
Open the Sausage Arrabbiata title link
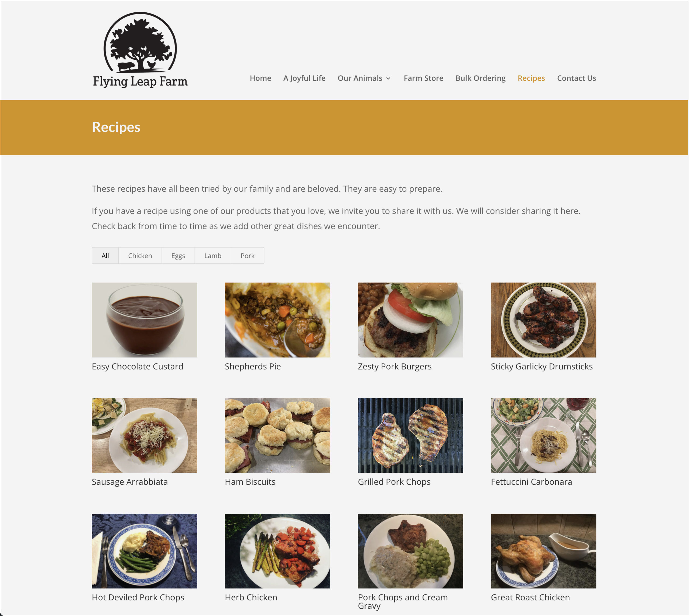click(x=130, y=482)
